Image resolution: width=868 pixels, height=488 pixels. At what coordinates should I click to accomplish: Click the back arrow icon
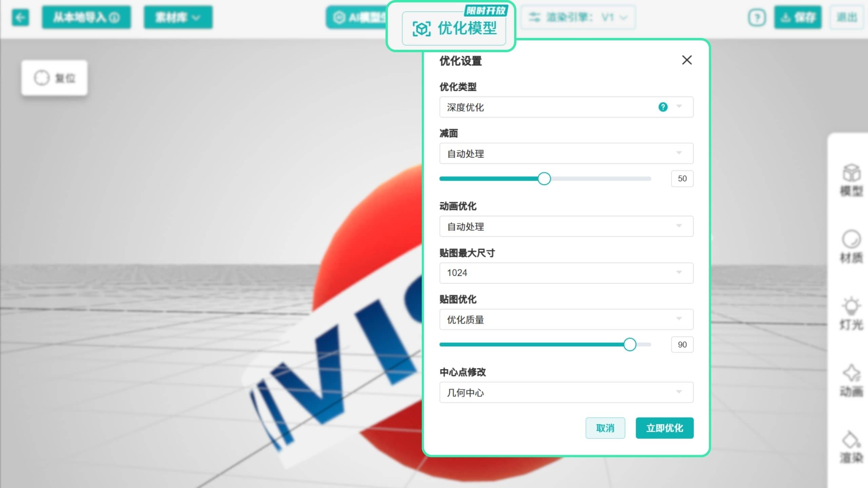click(20, 17)
